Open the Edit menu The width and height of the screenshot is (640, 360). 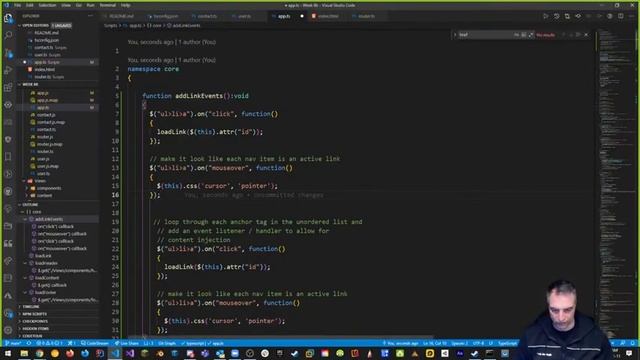coord(30,5)
